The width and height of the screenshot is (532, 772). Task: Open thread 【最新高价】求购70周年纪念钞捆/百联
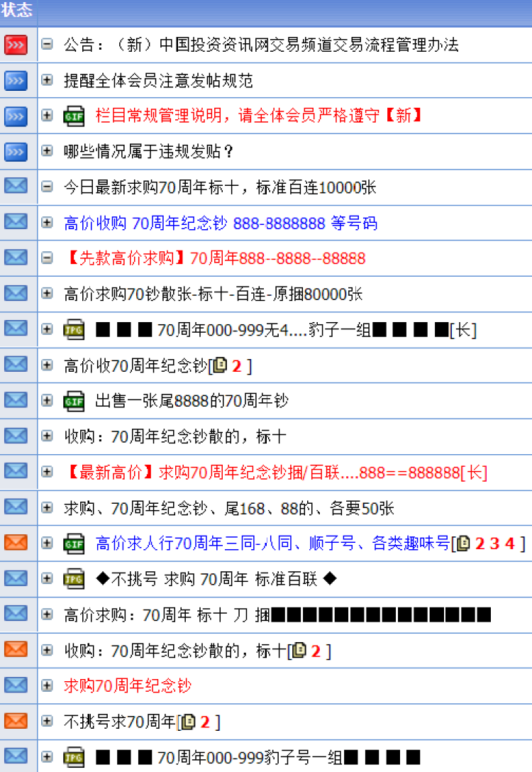click(277, 473)
